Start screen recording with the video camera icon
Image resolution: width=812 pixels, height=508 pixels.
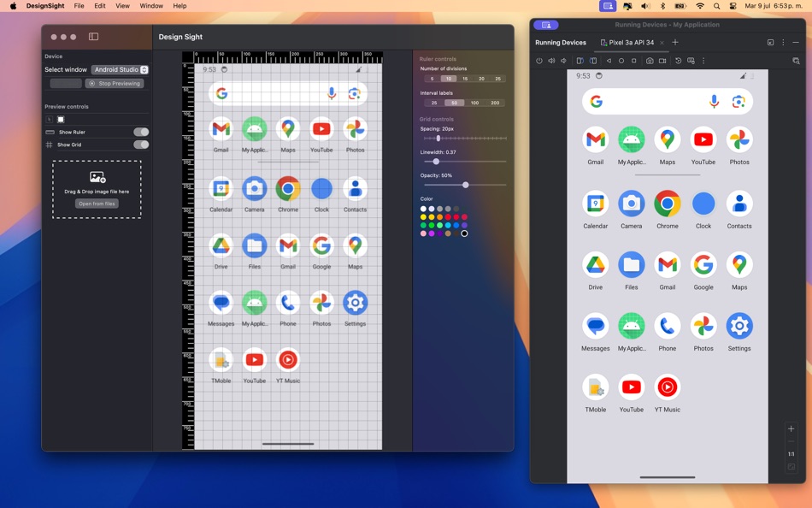[662, 61]
